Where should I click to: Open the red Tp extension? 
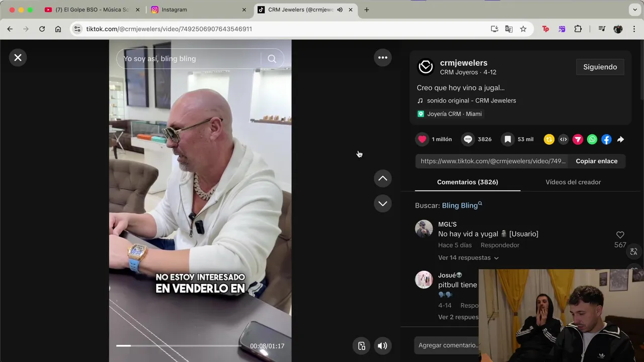click(x=545, y=29)
